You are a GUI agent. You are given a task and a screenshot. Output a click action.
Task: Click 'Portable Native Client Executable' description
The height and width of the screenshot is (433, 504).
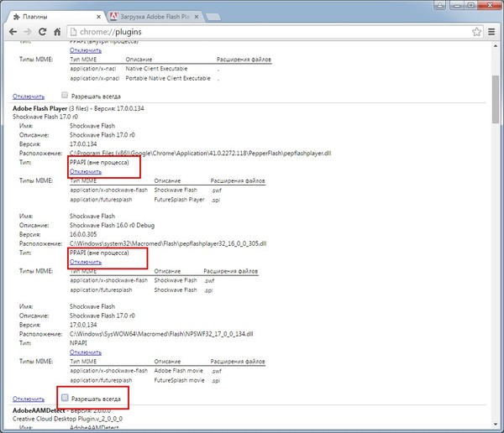(168, 78)
